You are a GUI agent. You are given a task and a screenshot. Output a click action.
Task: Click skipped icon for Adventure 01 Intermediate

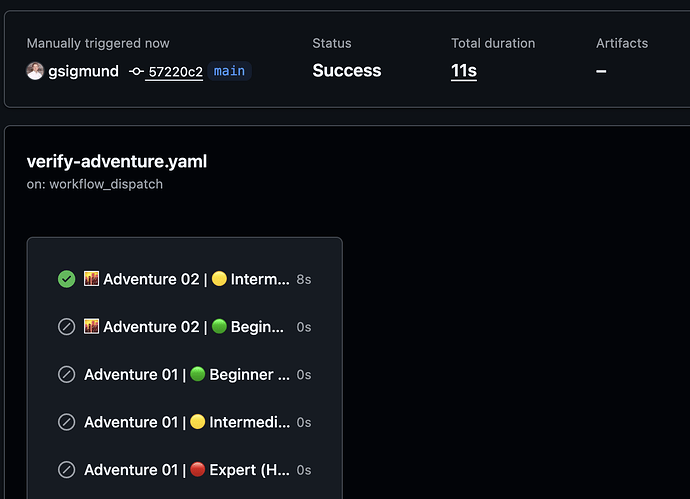pos(66,422)
